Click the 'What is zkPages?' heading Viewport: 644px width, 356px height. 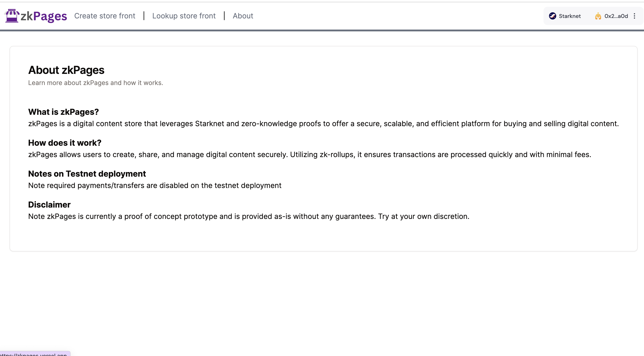point(63,112)
